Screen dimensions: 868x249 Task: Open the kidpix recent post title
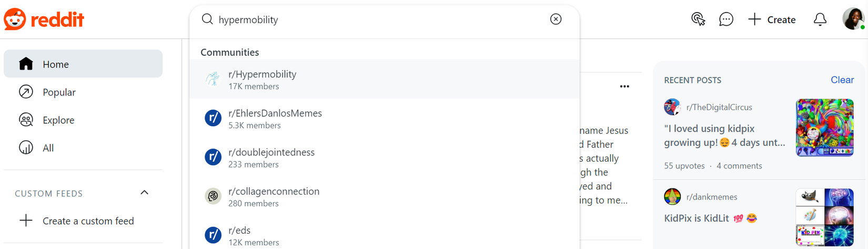724,135
